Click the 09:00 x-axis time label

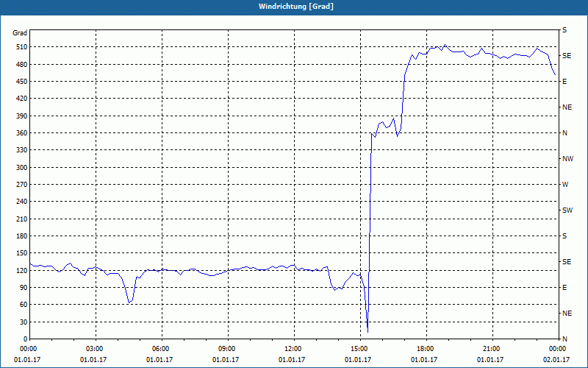228,349
